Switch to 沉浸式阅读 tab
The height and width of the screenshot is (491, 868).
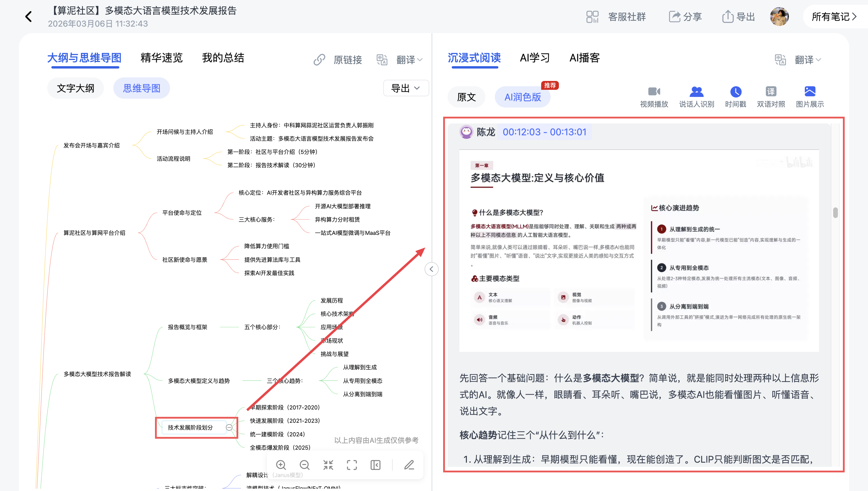click(474, 58)
